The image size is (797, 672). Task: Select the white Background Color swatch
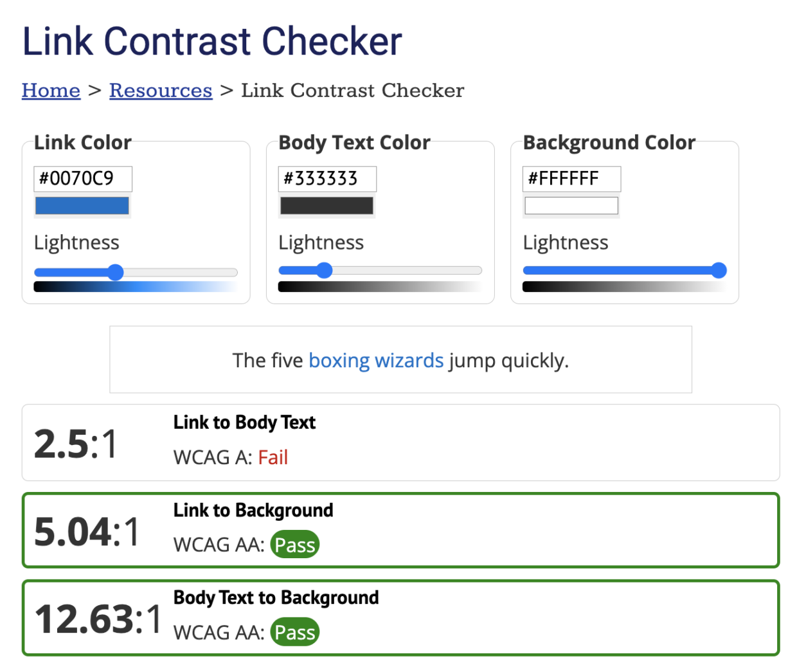click(571, 205)
